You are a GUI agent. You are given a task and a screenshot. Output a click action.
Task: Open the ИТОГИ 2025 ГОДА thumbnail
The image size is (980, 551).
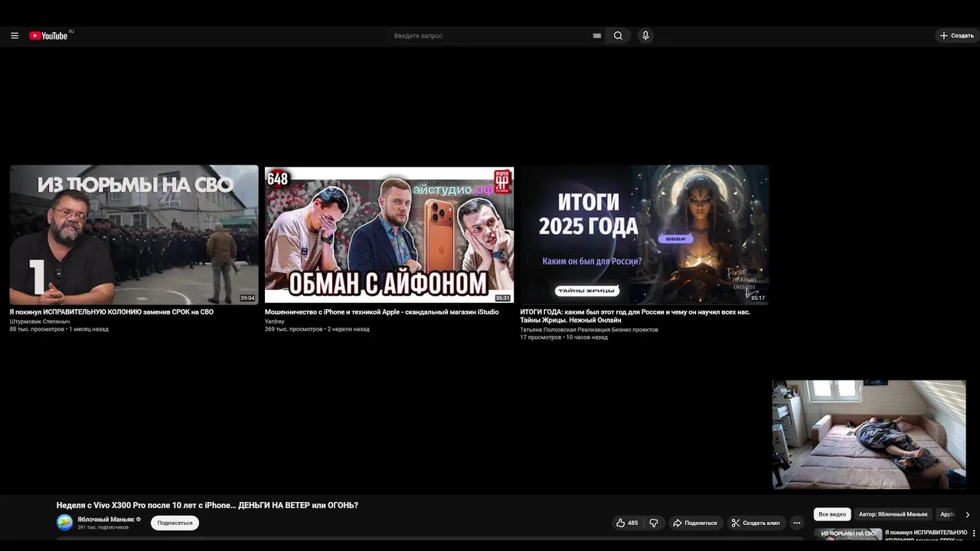point(644,235)
